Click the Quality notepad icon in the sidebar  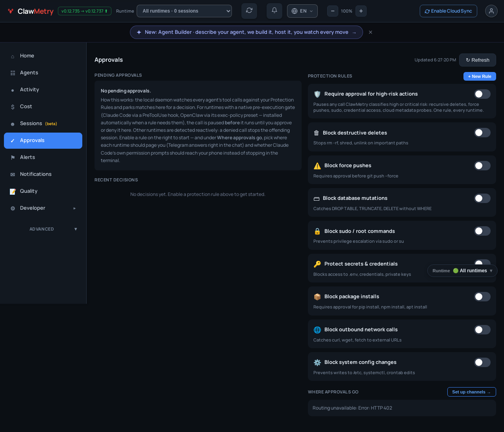click(13, 191)
